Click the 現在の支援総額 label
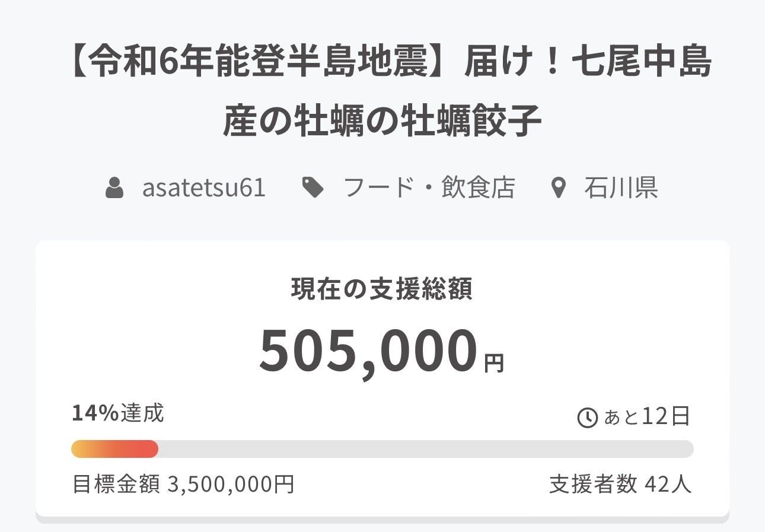 coord(383,289)
